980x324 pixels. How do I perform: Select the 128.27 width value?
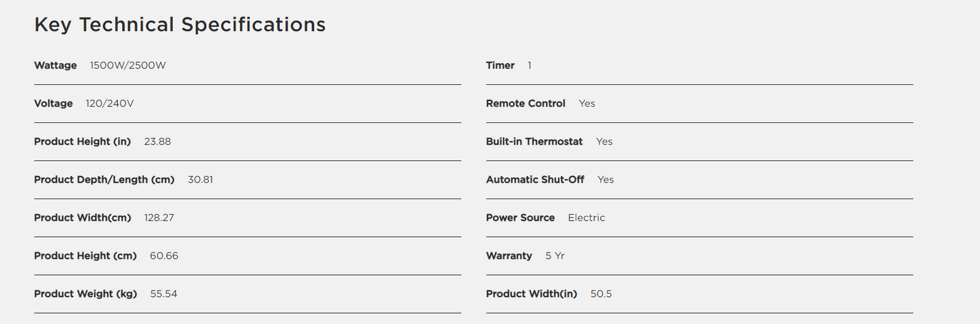(x=159, y=218)
